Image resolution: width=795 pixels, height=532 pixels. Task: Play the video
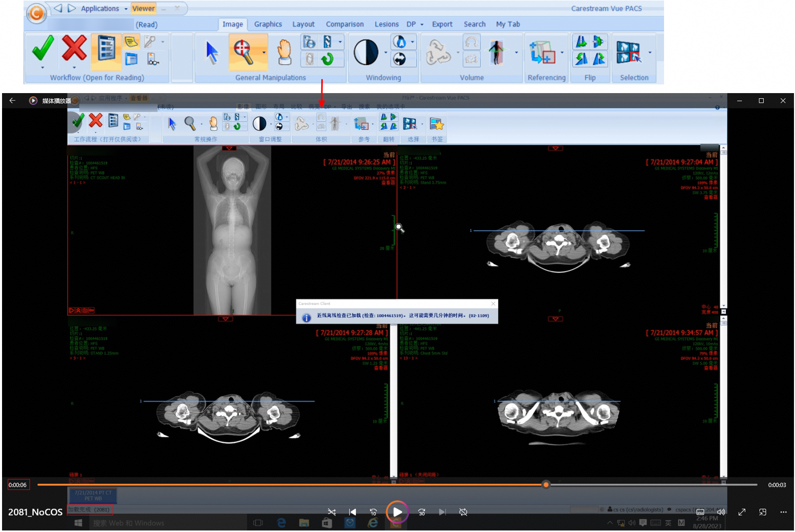397,512
